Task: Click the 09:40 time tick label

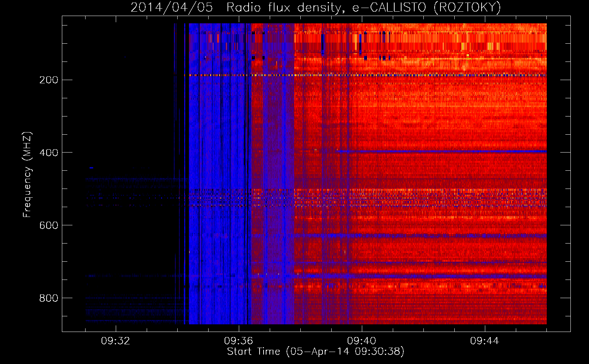Action: coord(362,341)
